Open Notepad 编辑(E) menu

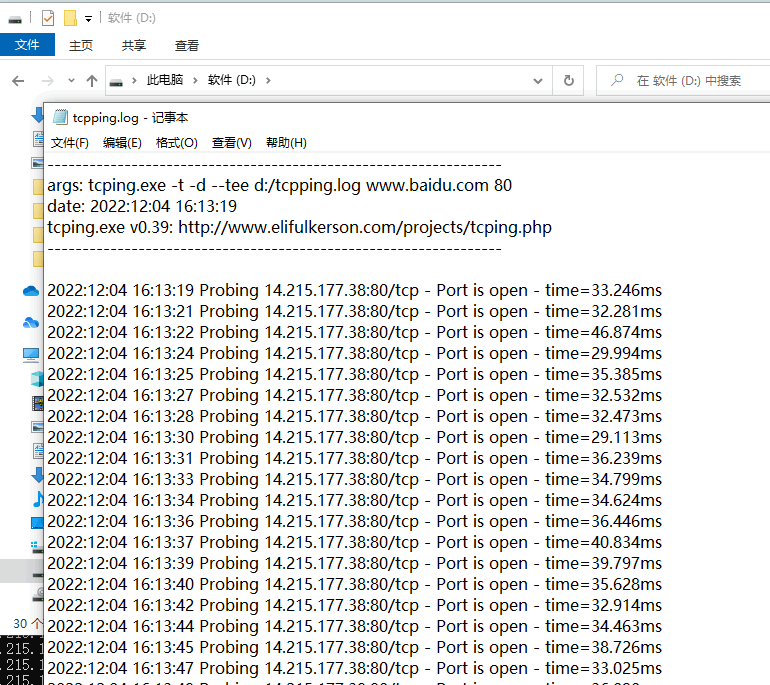[x=122, y=143]
